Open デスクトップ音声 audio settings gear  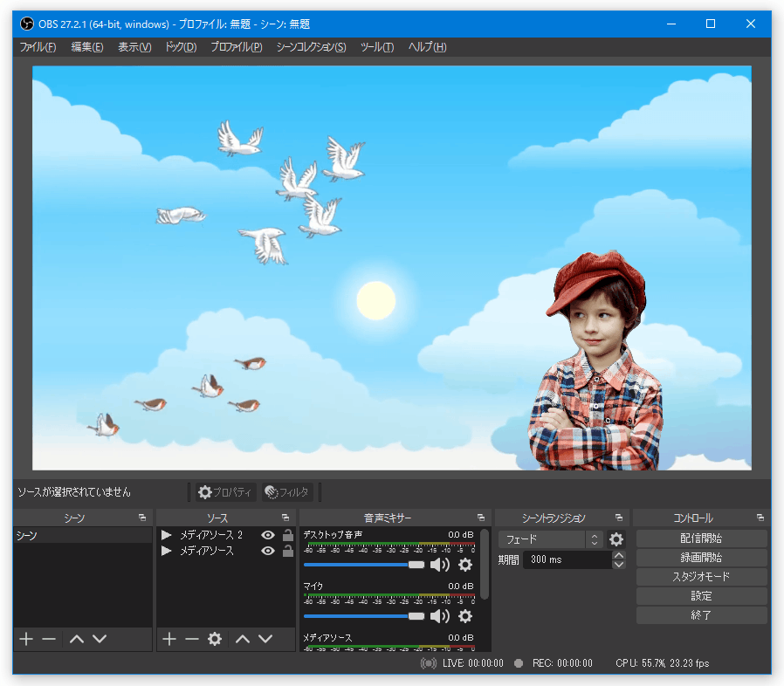[x=465, y=565]
